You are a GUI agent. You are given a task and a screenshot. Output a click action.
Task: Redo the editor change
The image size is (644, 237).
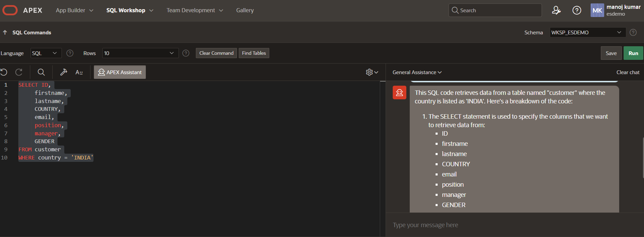(19, 72)
